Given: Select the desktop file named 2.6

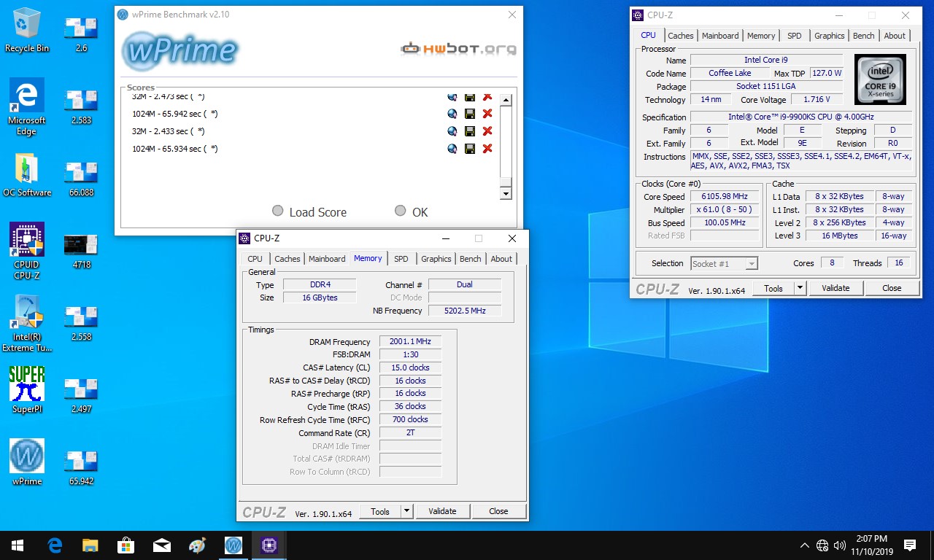Looking at the screenshot, I should (81, 34).
